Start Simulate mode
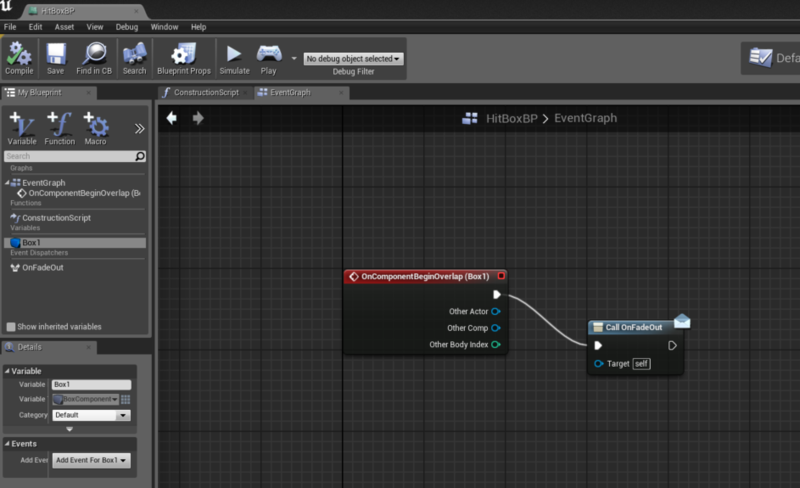Viewport: 800px width, 488px height. (x=234, y=58)
